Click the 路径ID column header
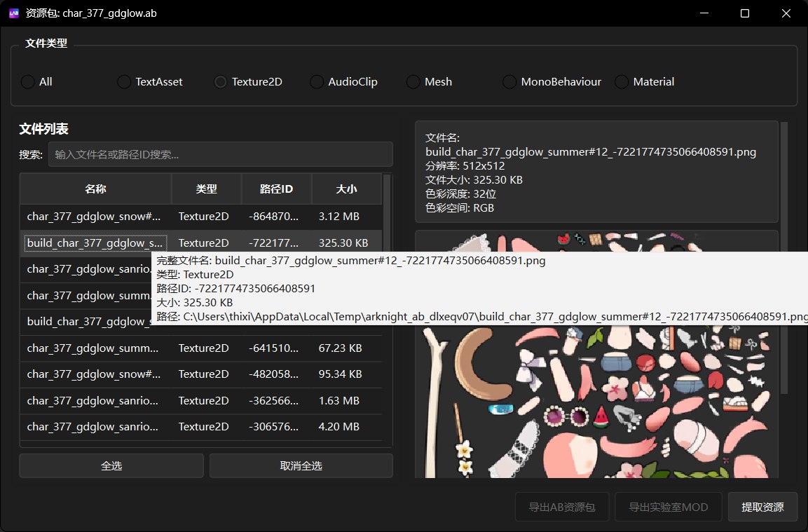The image size is (808, 532). [x=276, y=189]
